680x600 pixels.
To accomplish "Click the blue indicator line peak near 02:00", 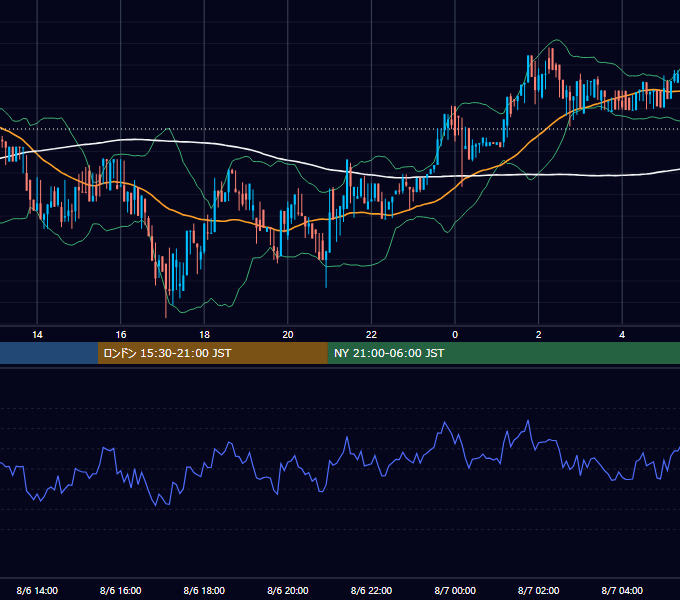I will pyautogui.click(x=528, y=421).
